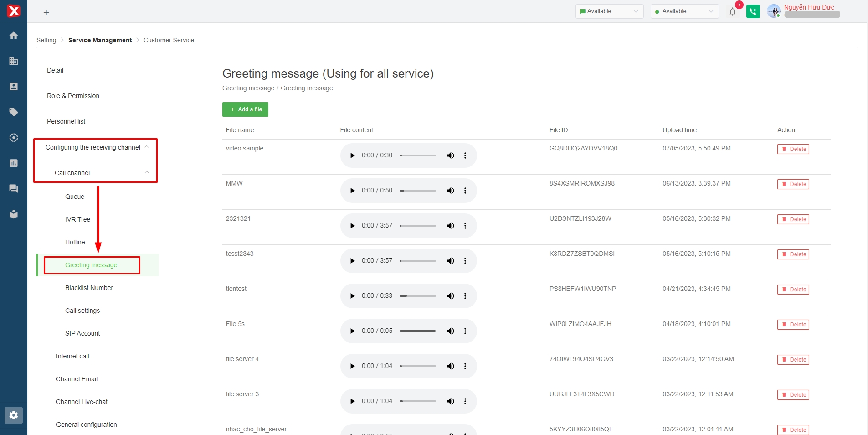Click the home icon in left sidebar
This screenshot has height=435, width=868.
pyautogui.click(x=14, y=36)
